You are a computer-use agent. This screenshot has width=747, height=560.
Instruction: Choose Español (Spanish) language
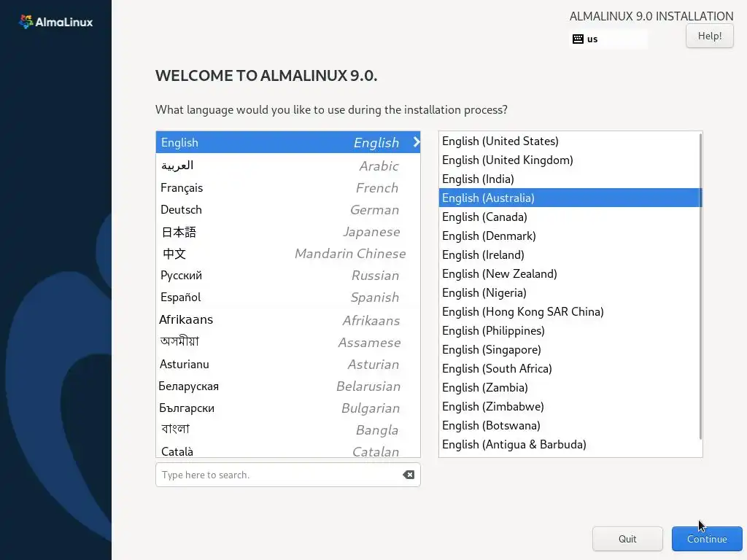[287, 297]
